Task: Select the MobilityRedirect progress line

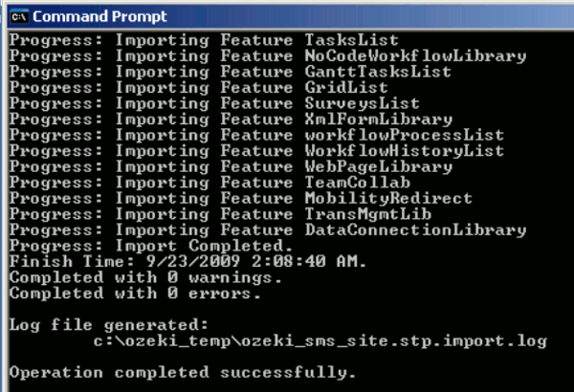Action: coord(241,198)
